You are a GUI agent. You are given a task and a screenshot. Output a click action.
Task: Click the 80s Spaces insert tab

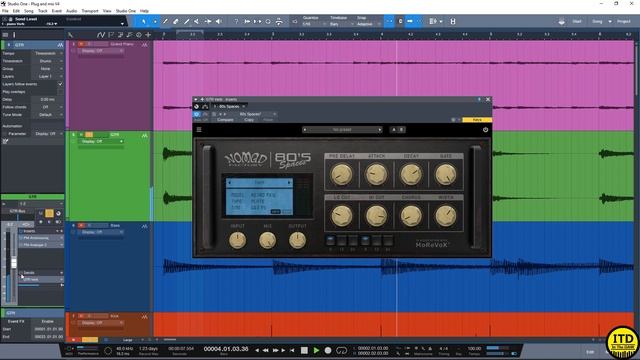click(228, 107)
